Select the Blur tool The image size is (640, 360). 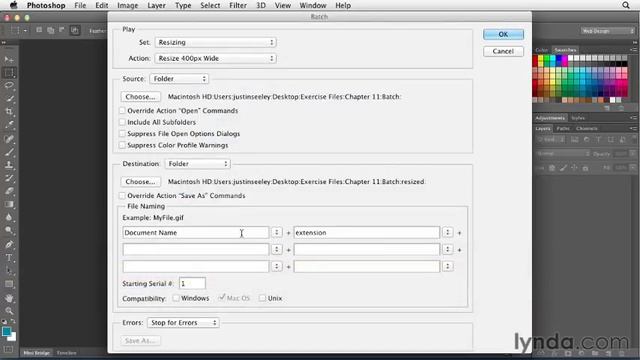click(9, 217)
